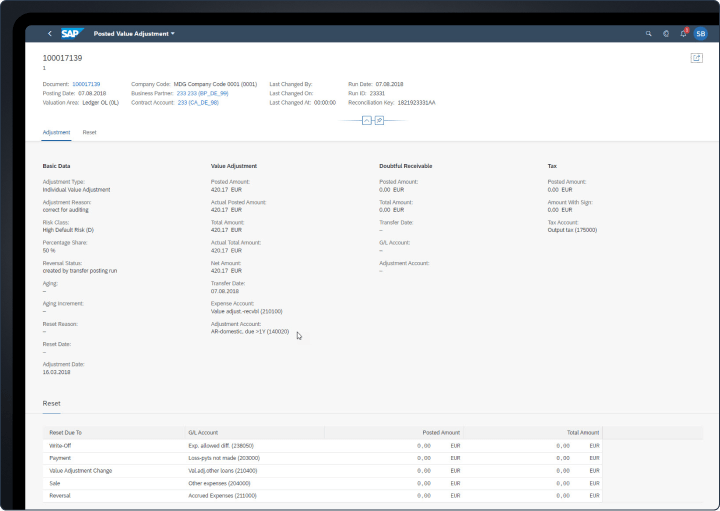Image resolution: width=720 pixels, height=511 pixels.
Task: Open document link 100017139
Action: pos(86,84)
